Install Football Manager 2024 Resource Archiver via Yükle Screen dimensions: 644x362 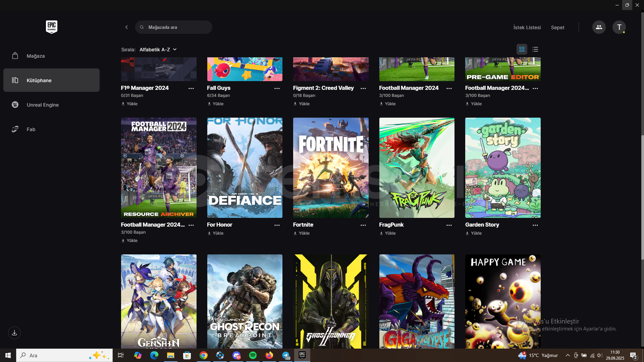[x=129, y=241]
